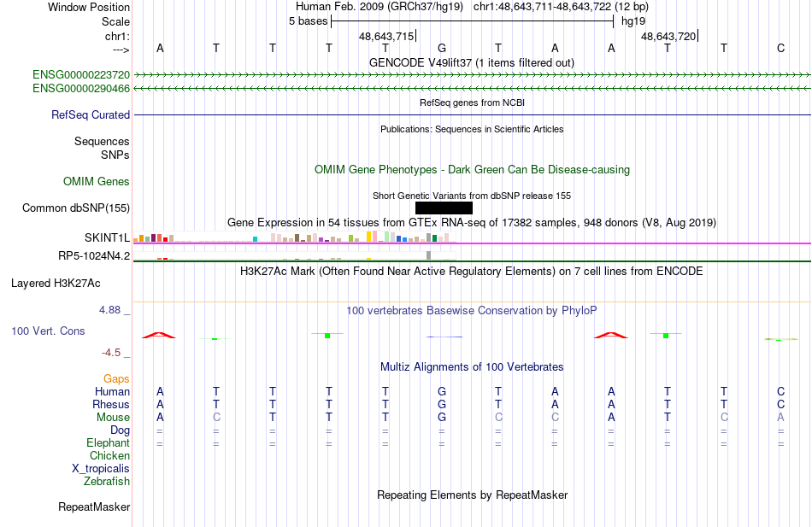Click the OMIM Genes track label
The height and width of the screenshot is (527, 812).
[x=97, y=181]
